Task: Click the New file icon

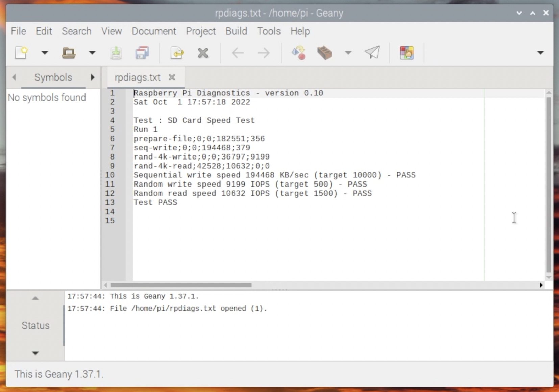Action: (x=21, y=53)
